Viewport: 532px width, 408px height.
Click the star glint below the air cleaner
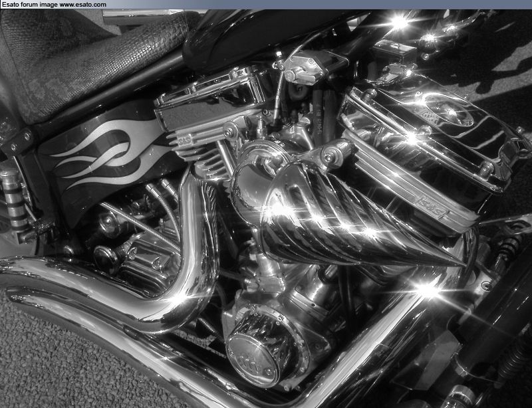[426, 290]
